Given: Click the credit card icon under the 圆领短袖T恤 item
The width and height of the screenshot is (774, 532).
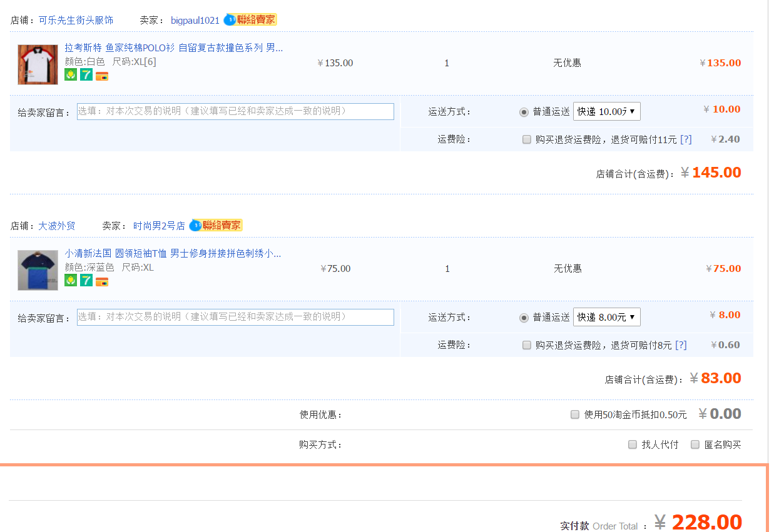Looking at the screenshot, I should 102,282.
